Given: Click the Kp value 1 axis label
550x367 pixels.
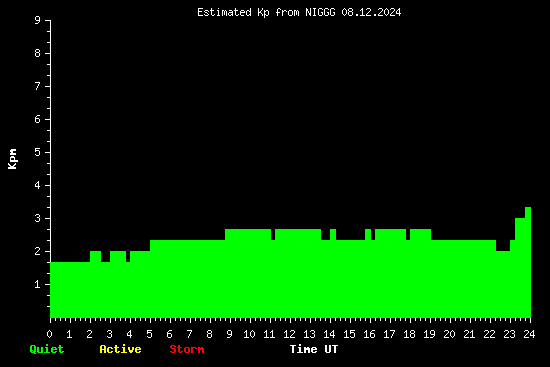Looking at the screenshot, I should 38,284.
